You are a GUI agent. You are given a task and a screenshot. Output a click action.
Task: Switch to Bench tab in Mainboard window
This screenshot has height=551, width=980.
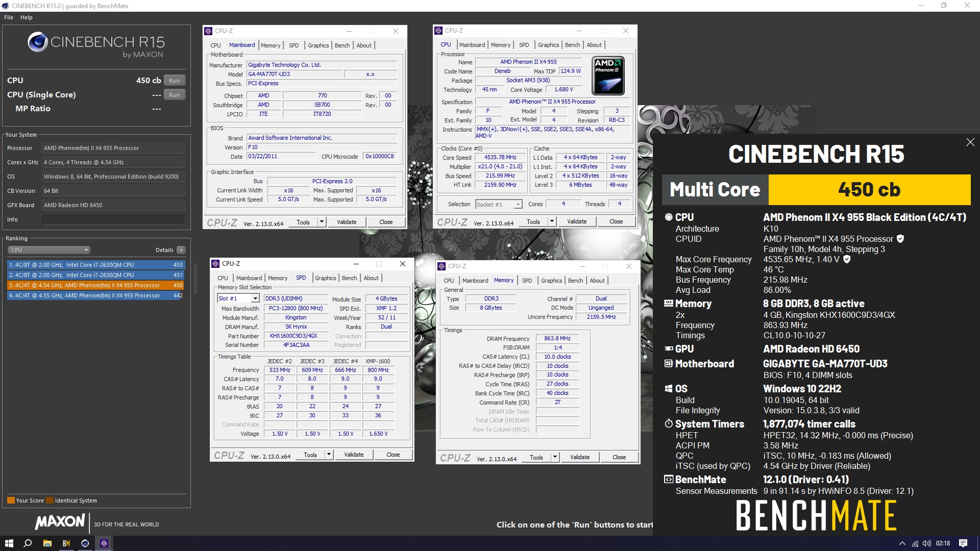[x=342, y=45]
